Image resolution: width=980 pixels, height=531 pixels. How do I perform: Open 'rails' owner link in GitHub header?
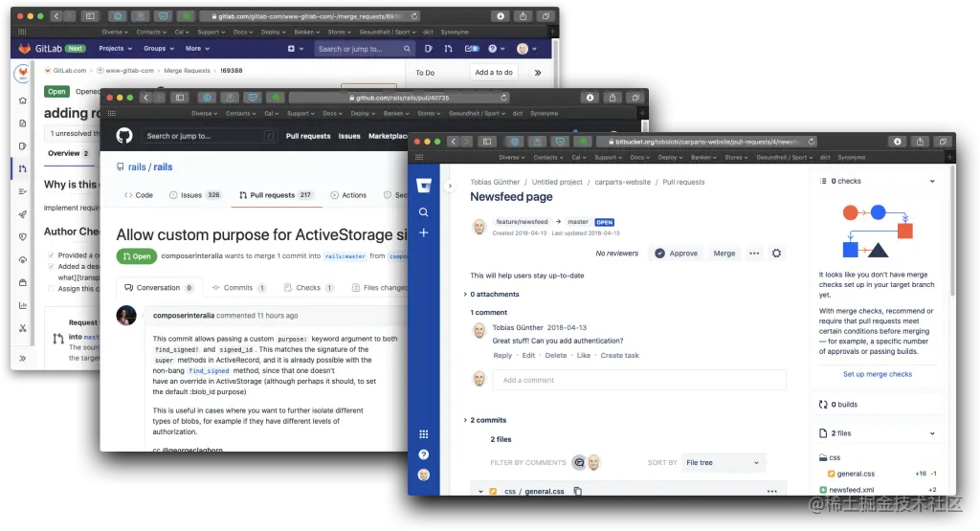[137, 166]
